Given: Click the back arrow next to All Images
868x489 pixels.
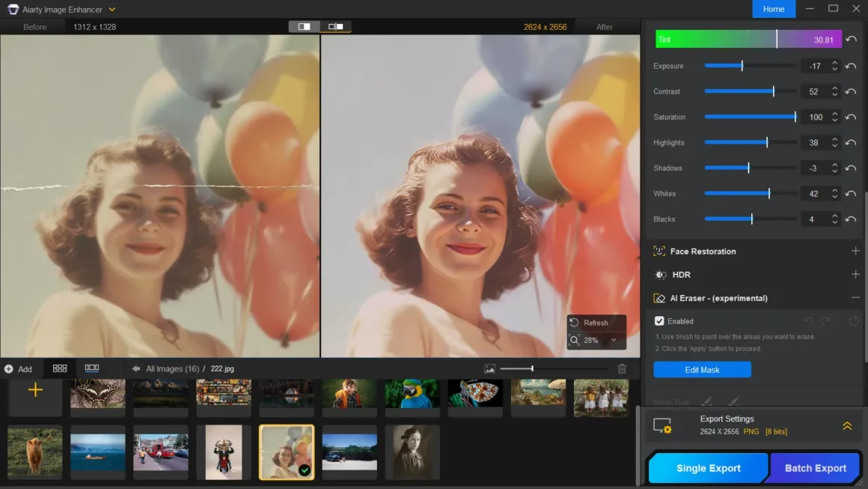Looking at the screenshot, I should [x=135, y=368].
